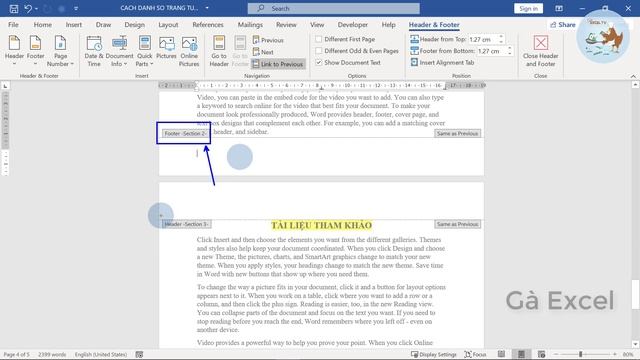Toggle Link to Previous
The image size is (640, 360).
pos(278,64)
